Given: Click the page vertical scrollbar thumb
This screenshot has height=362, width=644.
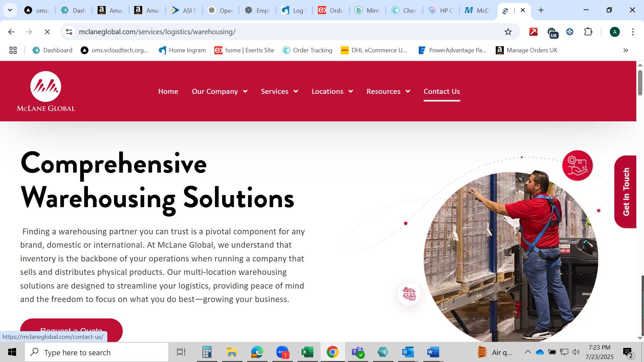Looking at the screenshot, I should coord(640,82).
